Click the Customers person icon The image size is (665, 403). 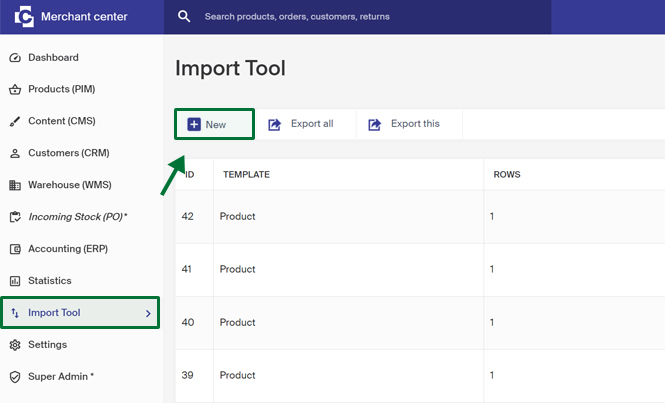15,153
